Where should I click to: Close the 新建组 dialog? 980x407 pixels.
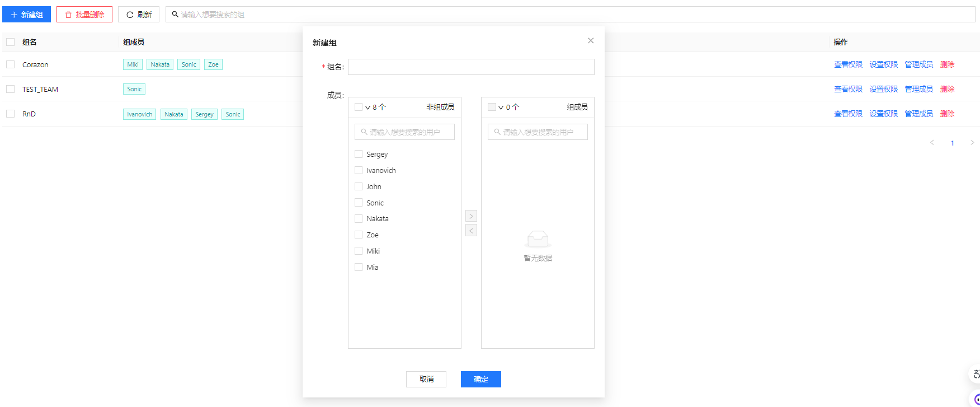coord(591,41)
